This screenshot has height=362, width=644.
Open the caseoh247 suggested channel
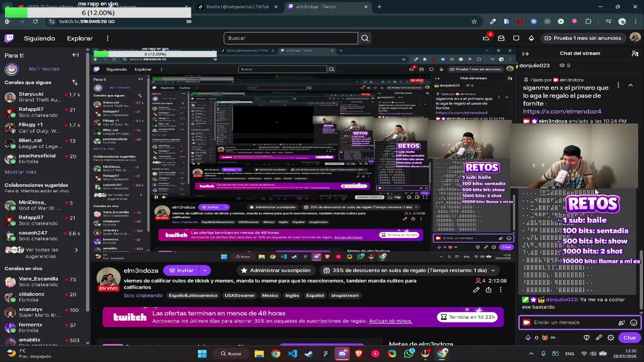(43, 236)
